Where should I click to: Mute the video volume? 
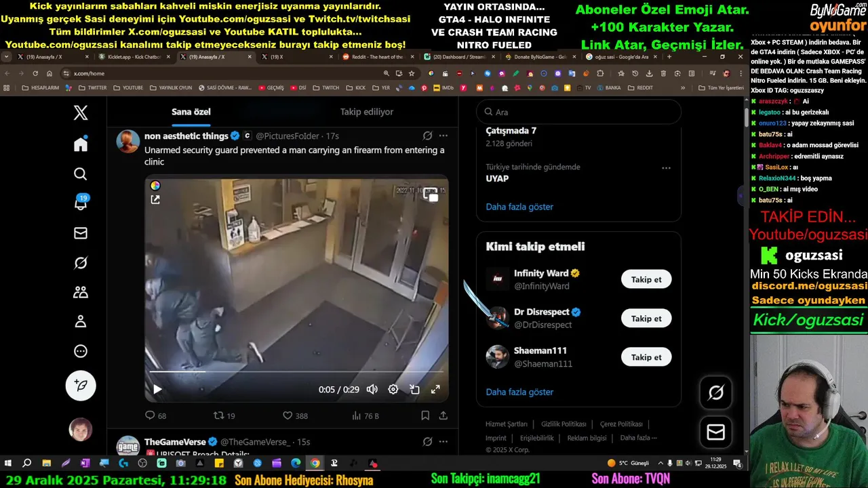pyautogui.click(x=372, y=389)
